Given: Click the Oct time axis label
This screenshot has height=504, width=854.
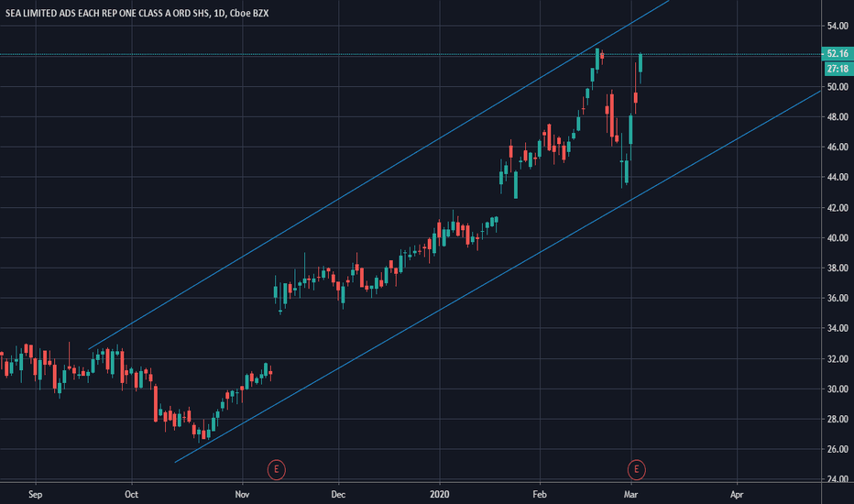Looking at the screenshot, I should click(x=131, y=494).
